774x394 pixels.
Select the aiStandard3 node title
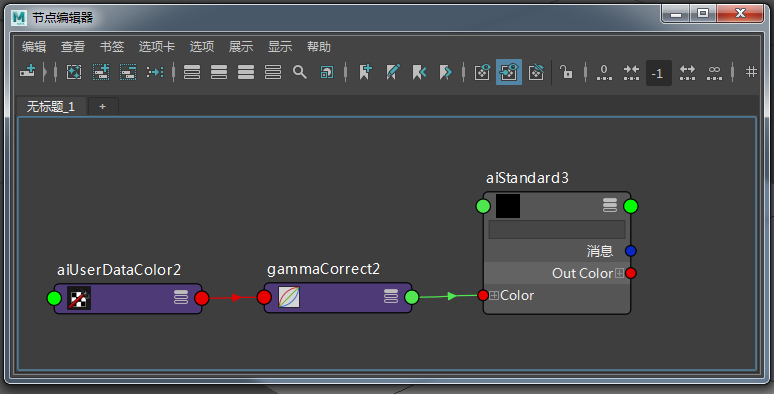527,178
